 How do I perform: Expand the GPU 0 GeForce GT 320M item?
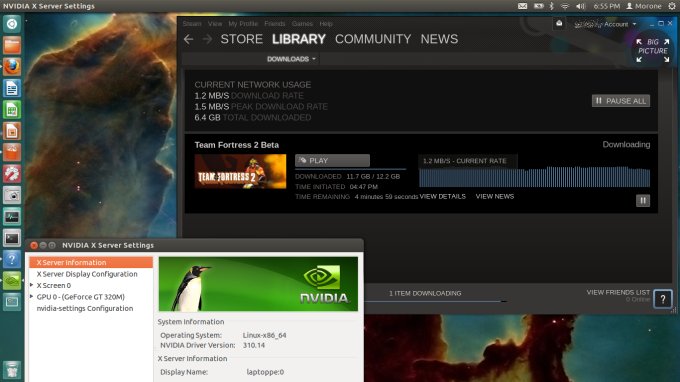(32, 297)
